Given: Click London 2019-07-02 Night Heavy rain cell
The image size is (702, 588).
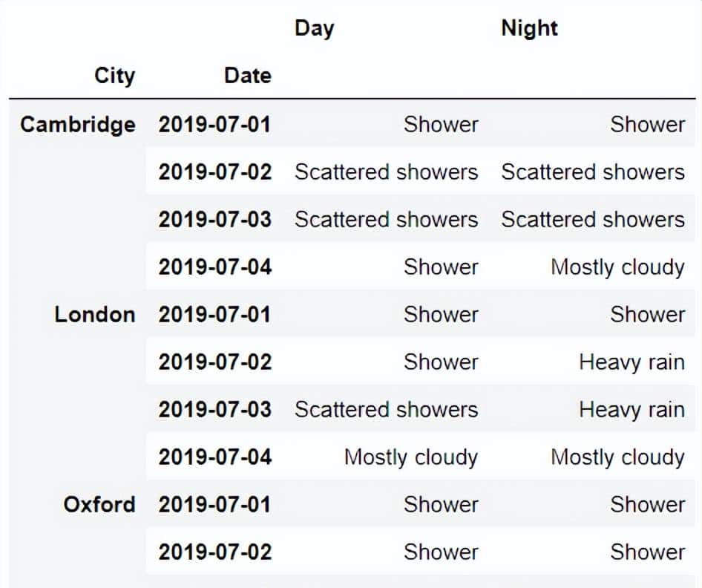Looking at the screenshot, I should point(631,362).
